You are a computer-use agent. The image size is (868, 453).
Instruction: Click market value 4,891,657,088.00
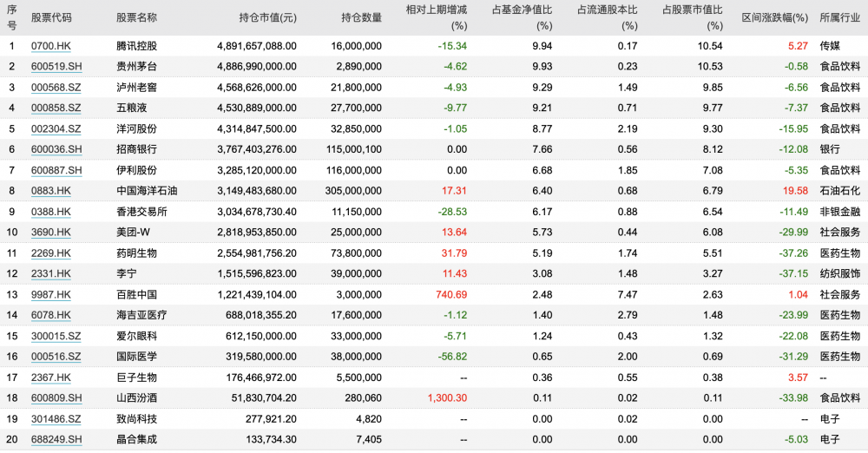[x=257, y=46]
